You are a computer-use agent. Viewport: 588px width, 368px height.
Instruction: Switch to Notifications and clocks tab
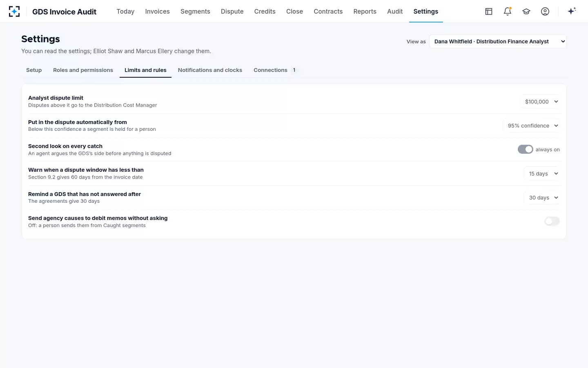(x=210, y=70)
